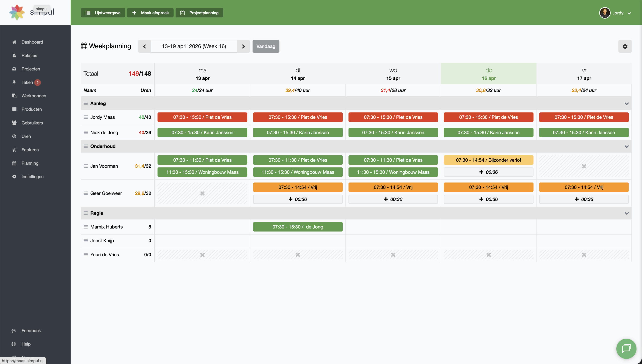
Task: Click the Maak afspraak button
Action: click(x=150, y=13)
